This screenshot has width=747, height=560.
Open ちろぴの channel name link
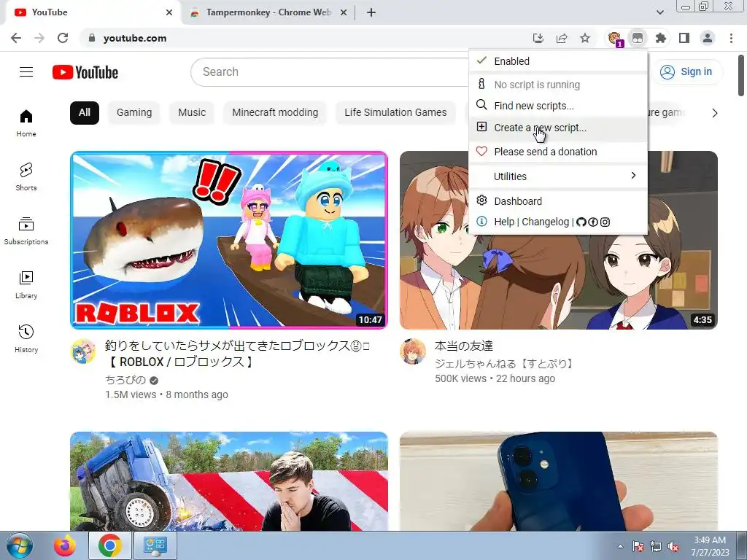[125, 379]
